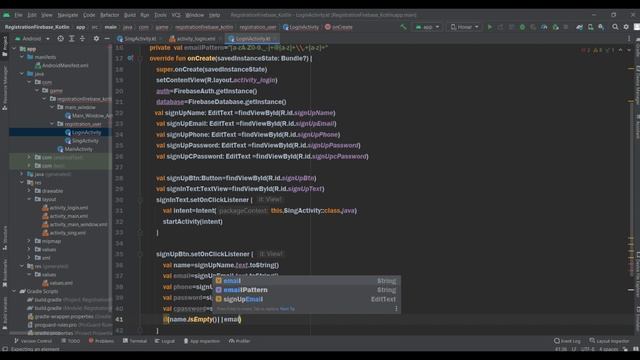This screenshot has width=640, height=360.
Task: Click Collapse All in Project panel
Action: [x=82, y=38]
